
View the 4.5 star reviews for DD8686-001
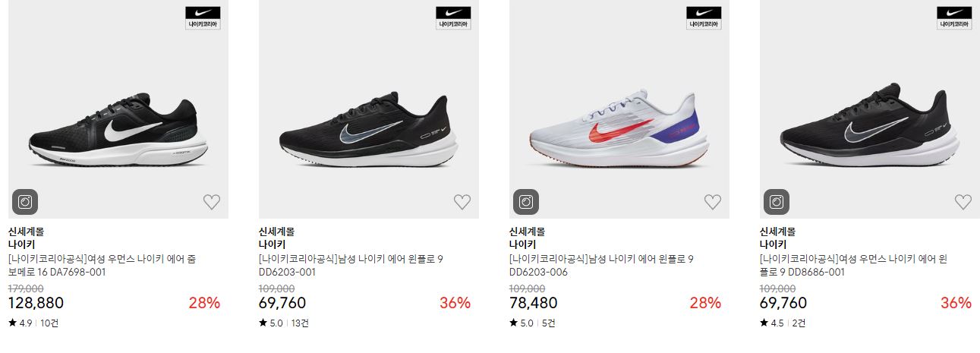783,323
